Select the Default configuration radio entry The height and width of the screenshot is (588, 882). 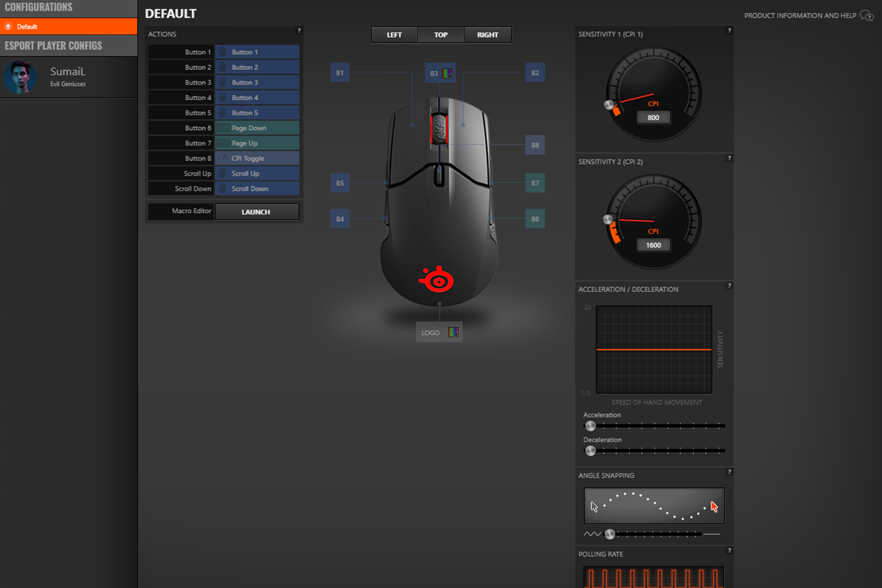(69, 26)
